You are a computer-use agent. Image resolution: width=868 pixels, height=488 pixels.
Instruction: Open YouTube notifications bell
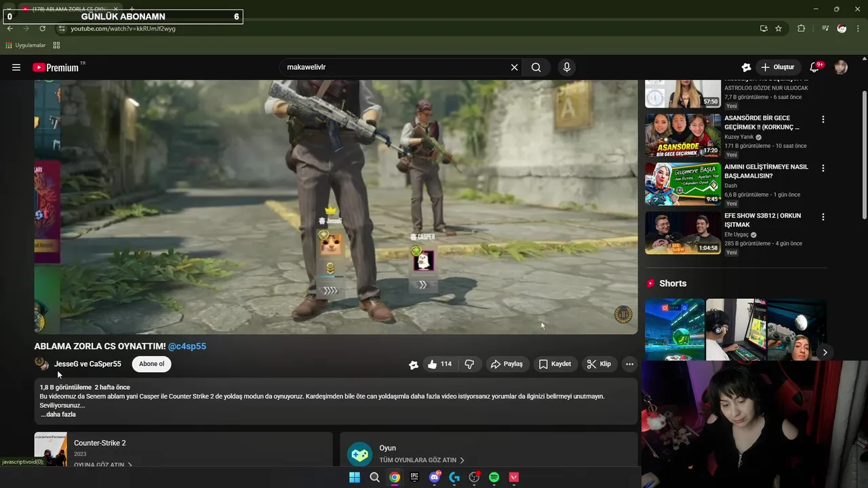(x=815, y=67)
